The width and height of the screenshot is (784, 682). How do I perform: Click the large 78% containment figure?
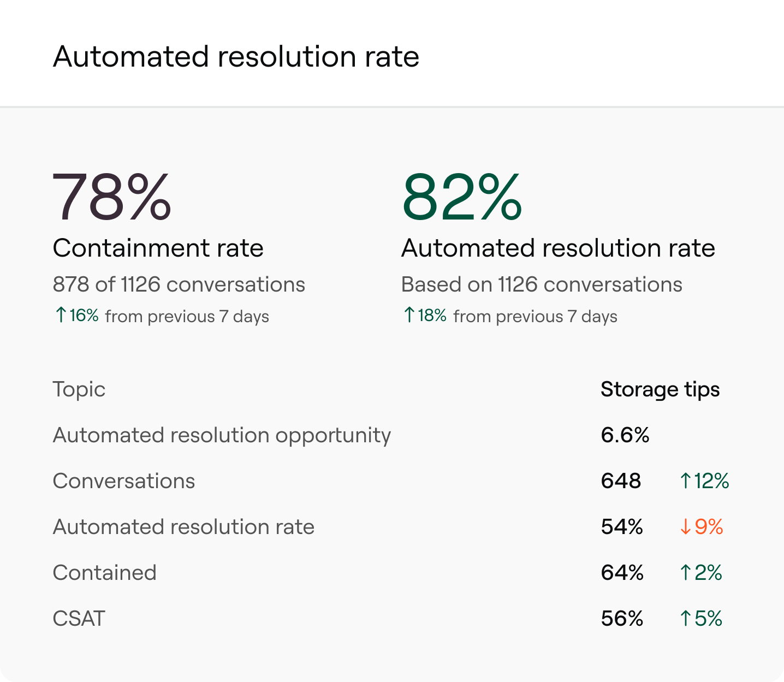tap(112, 197)
